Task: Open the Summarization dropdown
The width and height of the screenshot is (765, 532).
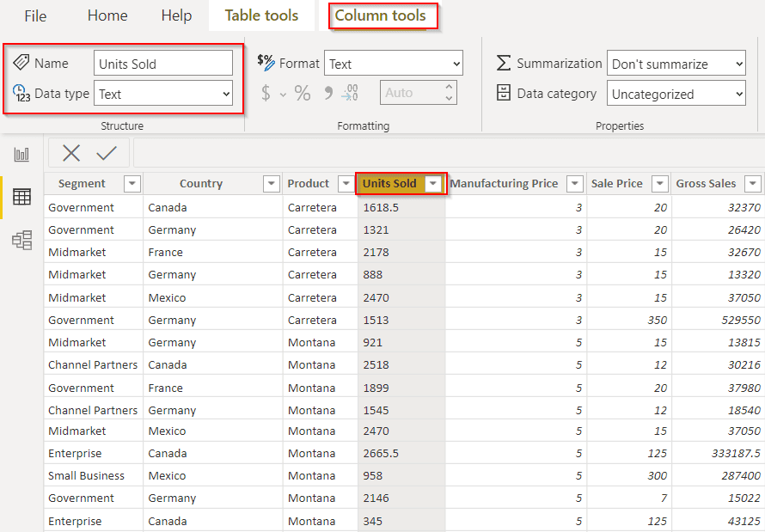Action: pos(676,64)
